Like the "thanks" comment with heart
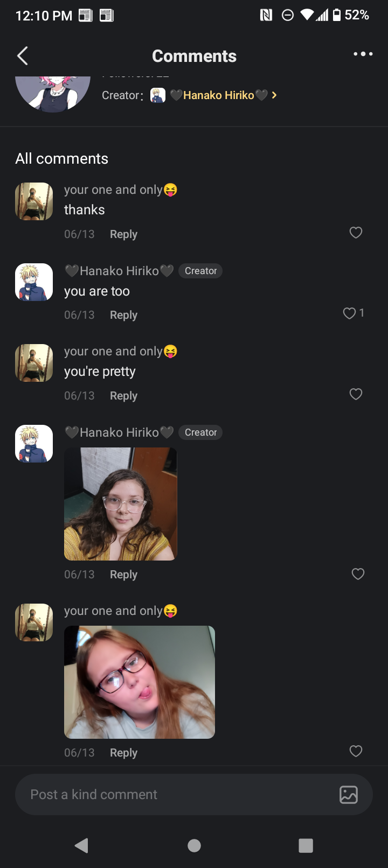Viewport: 388px width, 868px height. click(x=356, y=233)
